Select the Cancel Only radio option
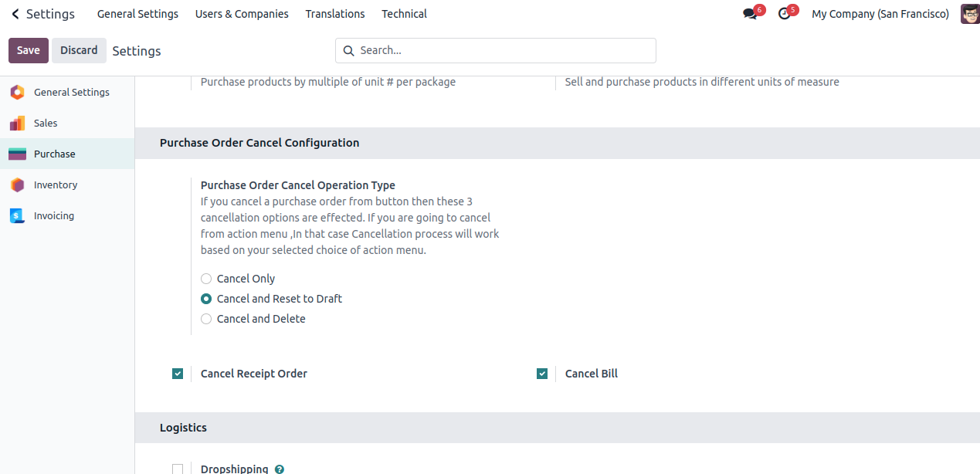 [206, 279]
